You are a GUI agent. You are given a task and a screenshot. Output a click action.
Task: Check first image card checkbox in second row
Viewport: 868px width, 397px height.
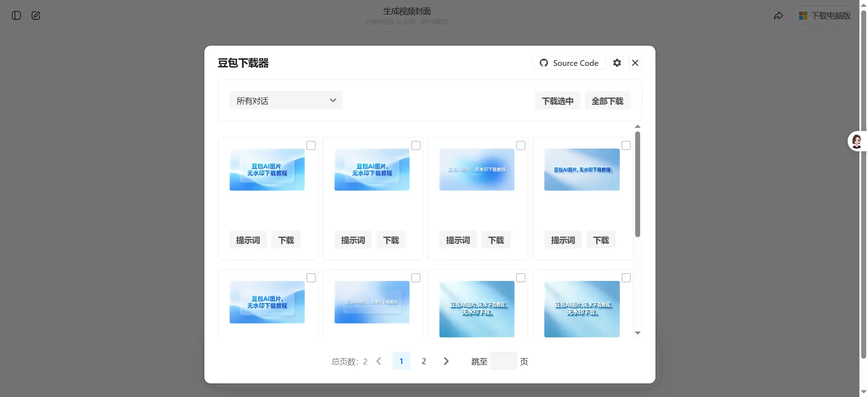pos(311,278)
